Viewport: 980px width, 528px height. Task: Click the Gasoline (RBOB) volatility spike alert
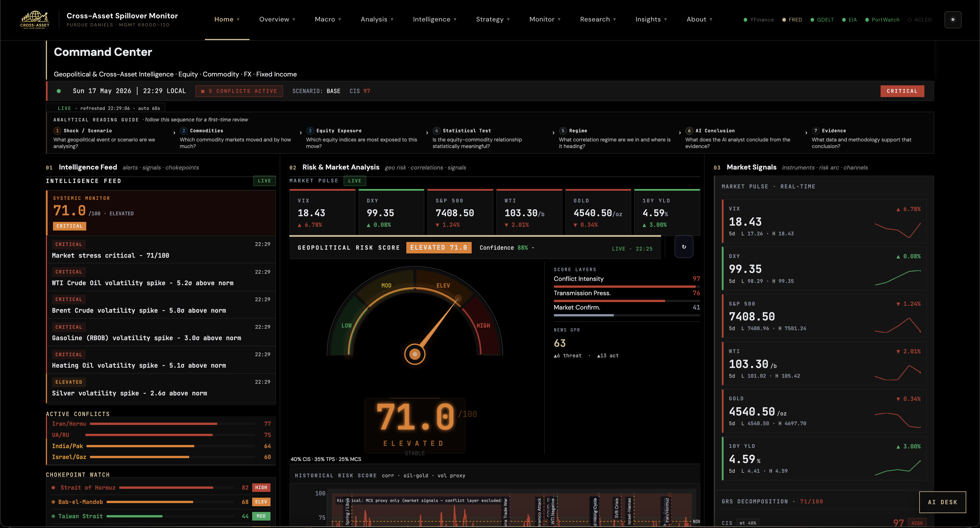[x=161, y=332]
